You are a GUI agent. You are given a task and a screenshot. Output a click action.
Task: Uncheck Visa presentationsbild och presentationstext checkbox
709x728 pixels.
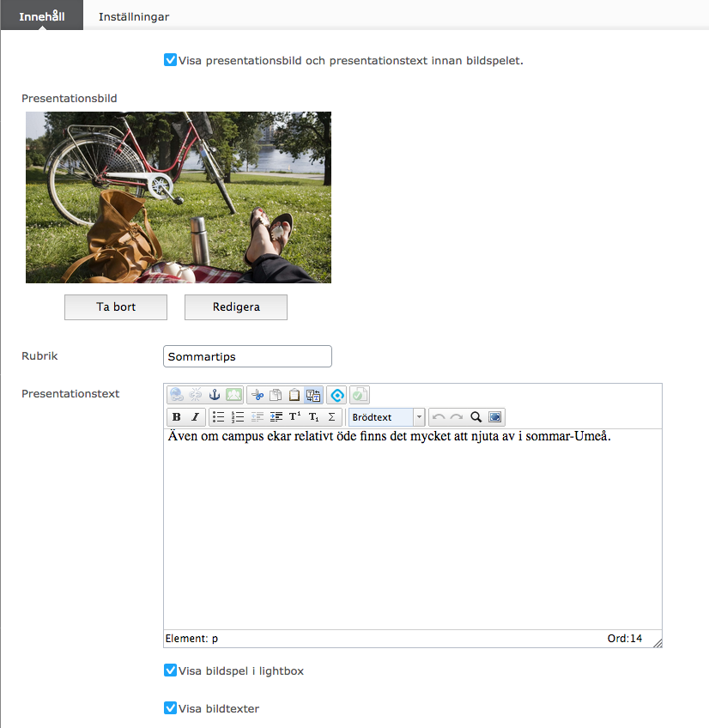click(x=171, y=60)
